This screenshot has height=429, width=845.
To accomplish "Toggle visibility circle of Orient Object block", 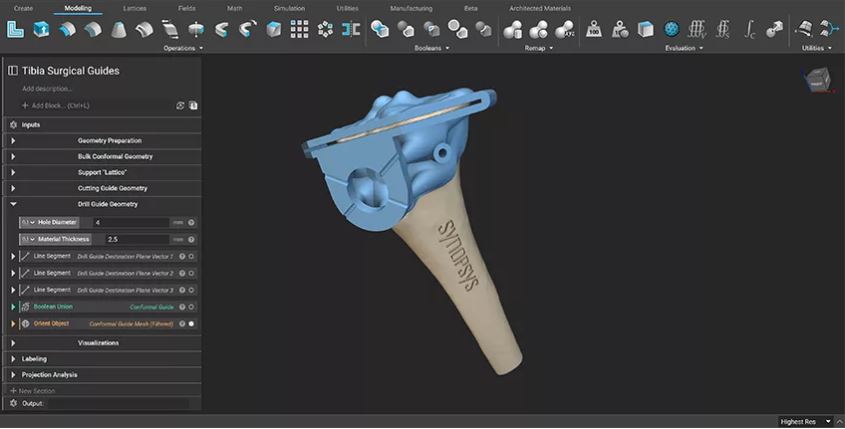I will click(x=191, y=324).
